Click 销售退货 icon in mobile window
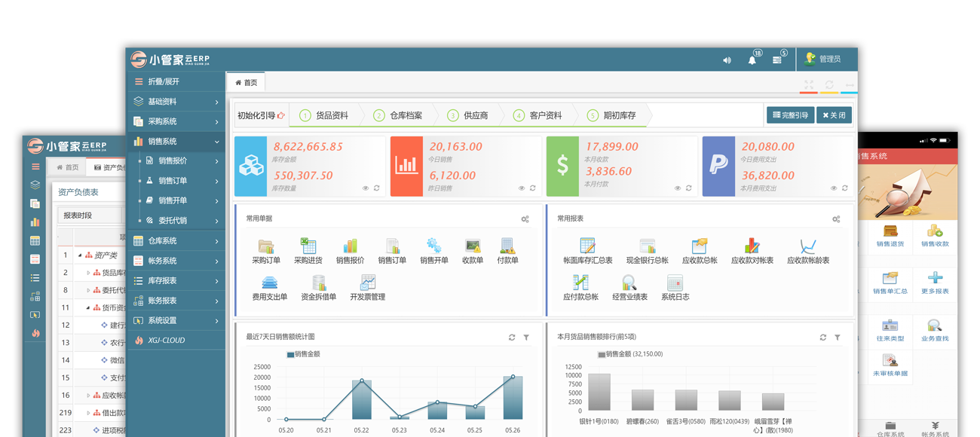Viewport: 980px width, 437px height. pyautogui.click(x=890, y=232)
